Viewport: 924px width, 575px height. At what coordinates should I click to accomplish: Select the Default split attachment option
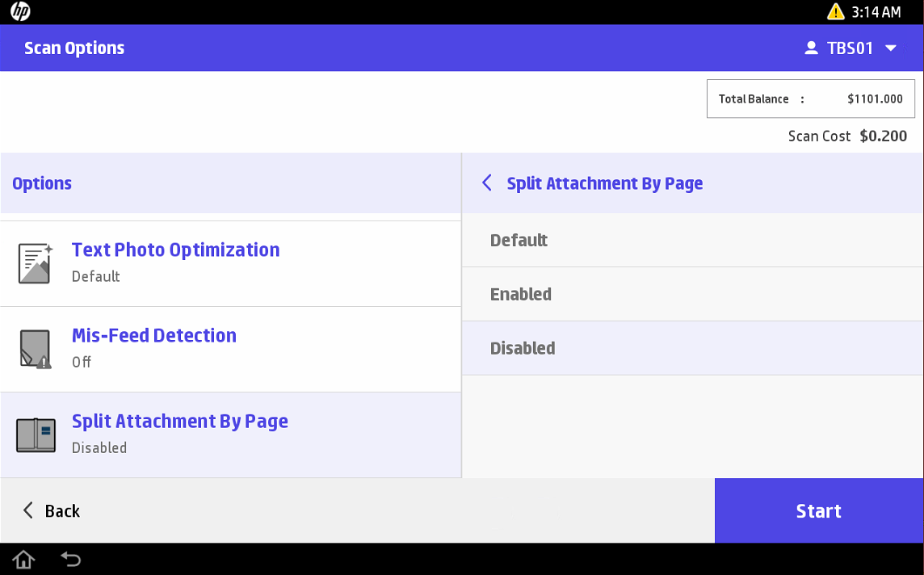[692, 241]
